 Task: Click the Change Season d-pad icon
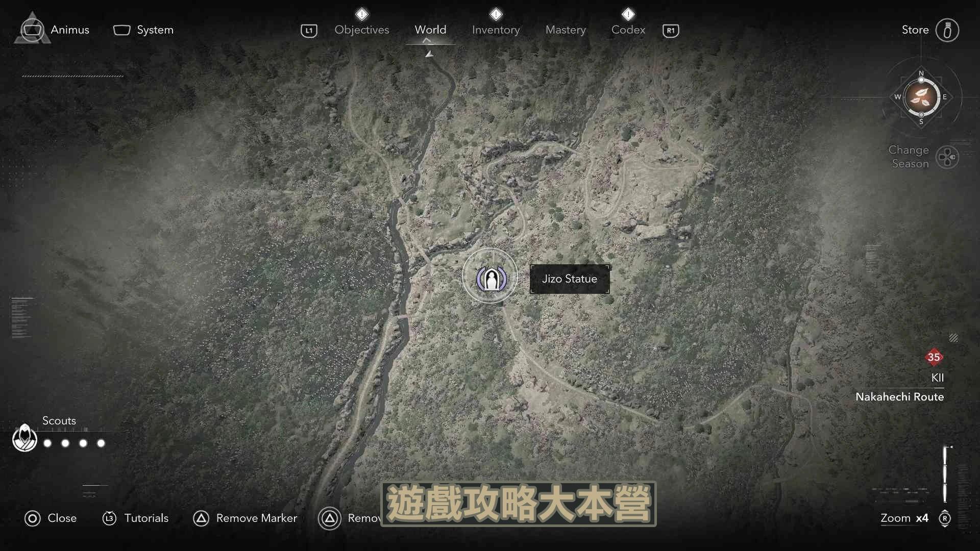coord(948,157)
